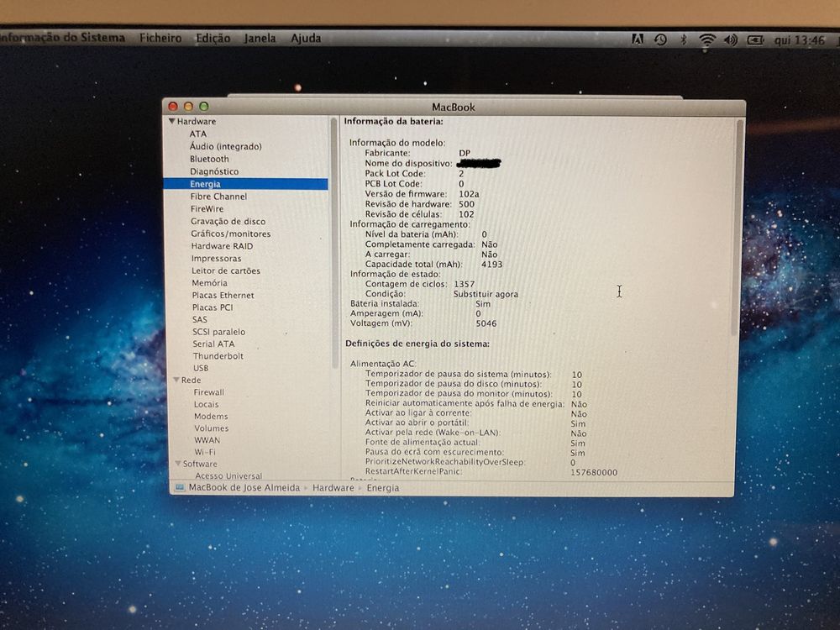
Task: Click the computer icon in the path bar
Action: (180, 487)
